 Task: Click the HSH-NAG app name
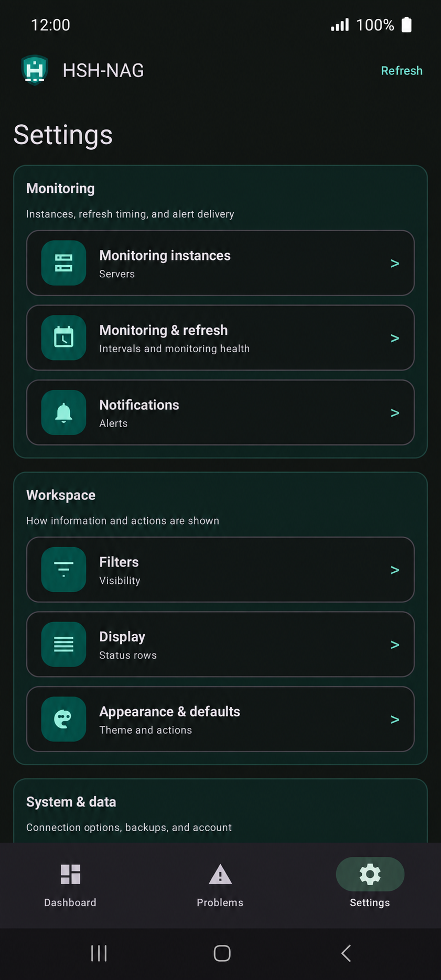click(103, 70)
